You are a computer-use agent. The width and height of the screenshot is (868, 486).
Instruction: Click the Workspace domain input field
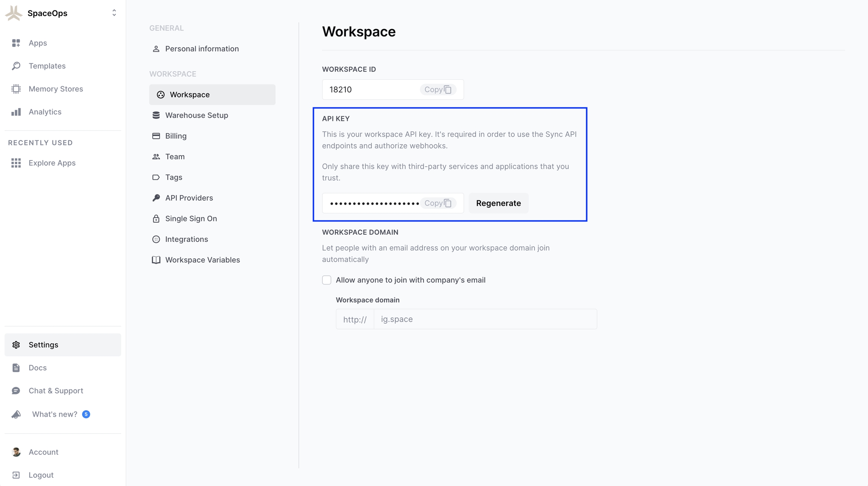[485, 319]
